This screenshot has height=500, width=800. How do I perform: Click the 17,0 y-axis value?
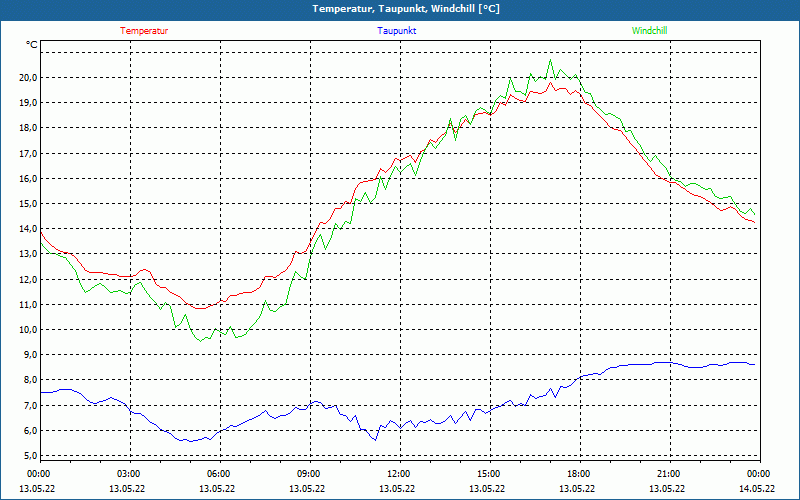(28, 153)
